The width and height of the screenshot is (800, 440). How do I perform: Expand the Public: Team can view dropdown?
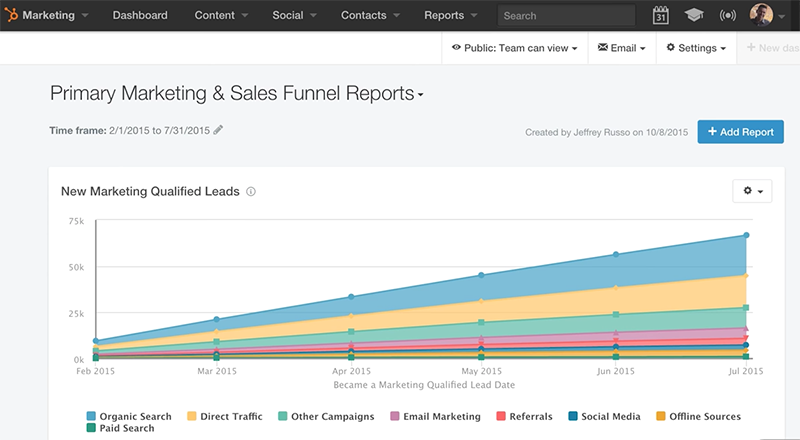coord(514,47)
